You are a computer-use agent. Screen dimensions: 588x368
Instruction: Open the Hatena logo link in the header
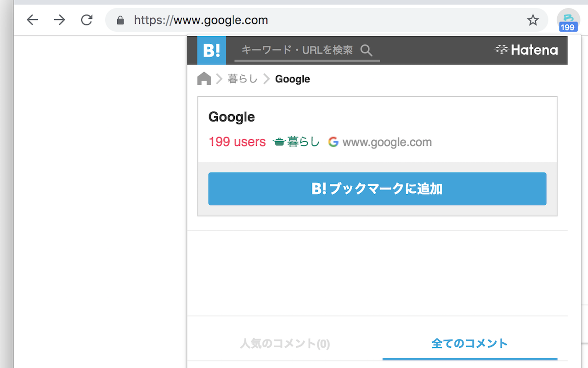tap(526, 50)
